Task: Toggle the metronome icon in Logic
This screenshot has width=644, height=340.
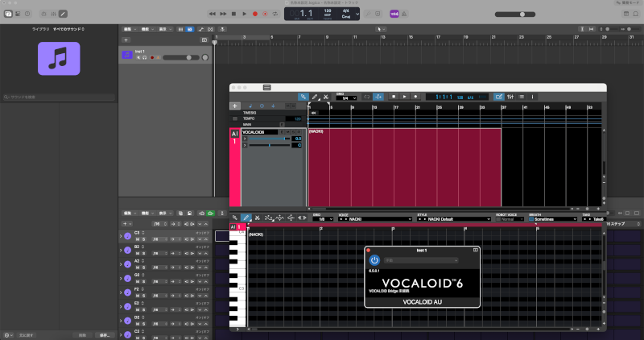Action: pos(404,14)
